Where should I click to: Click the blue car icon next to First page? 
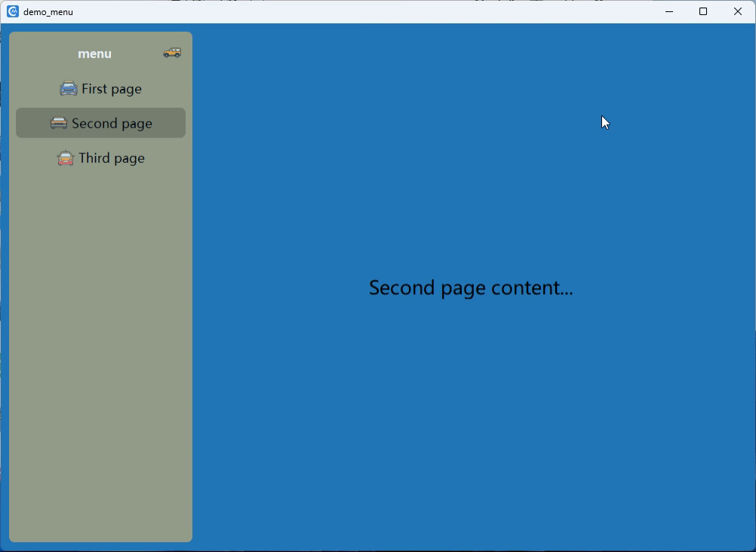(x=69, y=89)
